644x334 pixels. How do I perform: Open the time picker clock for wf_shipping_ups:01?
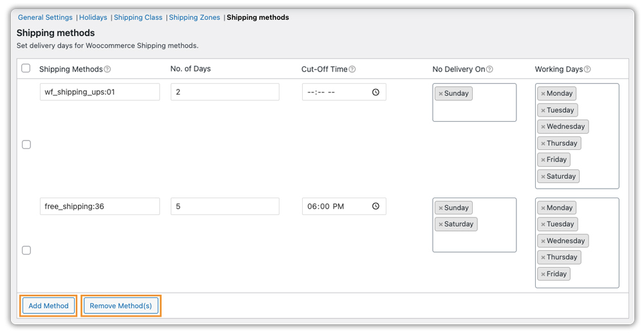376,92
